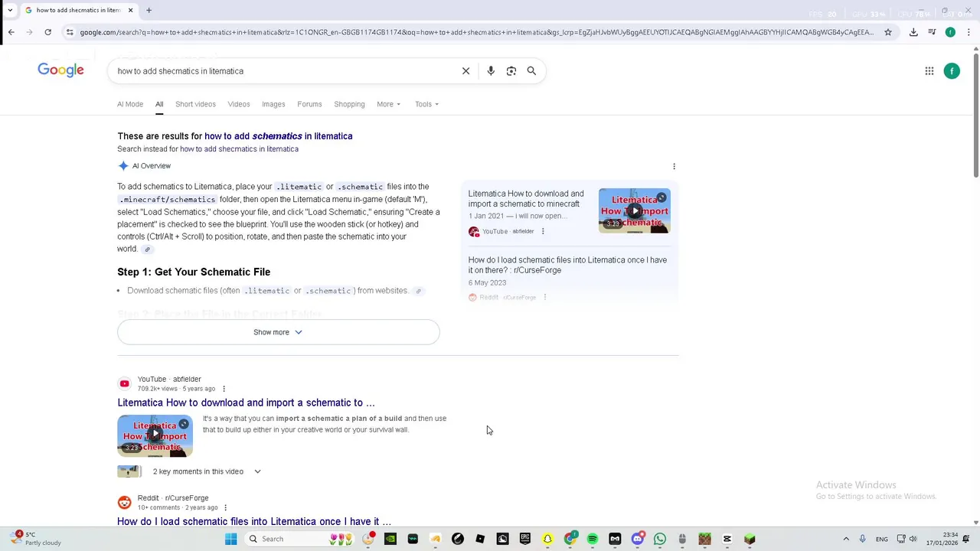Image resolution: width=980 pixels, height=551 pixels.
Task: Click the Google logo
Action: 60,70
